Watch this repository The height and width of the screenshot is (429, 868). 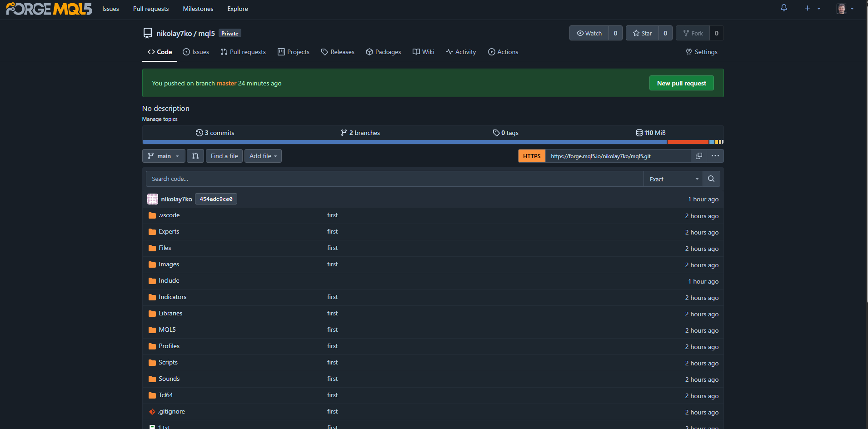[x=589, y=33]
